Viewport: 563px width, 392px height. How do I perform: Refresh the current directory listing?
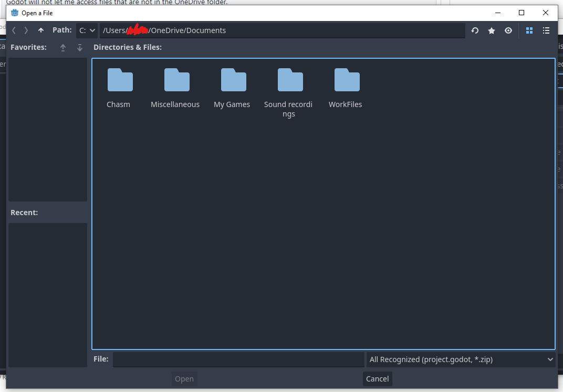tap(475, 30)
